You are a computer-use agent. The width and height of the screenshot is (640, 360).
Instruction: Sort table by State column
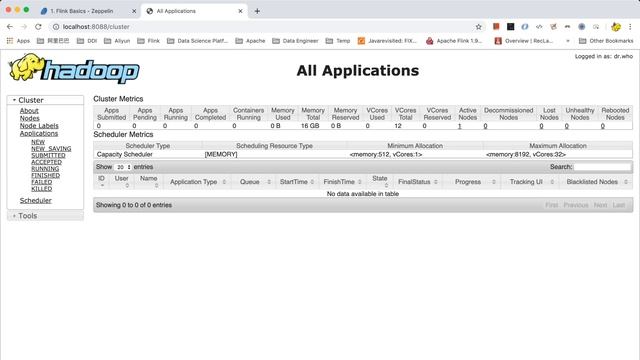380,182
